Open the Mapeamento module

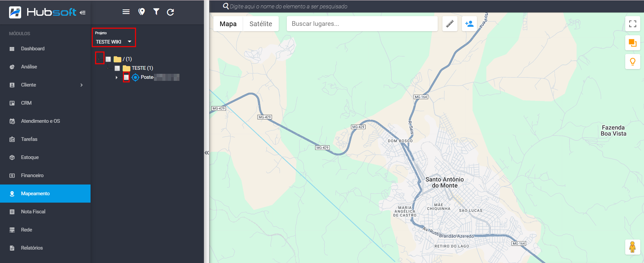(x=45, y=194)
